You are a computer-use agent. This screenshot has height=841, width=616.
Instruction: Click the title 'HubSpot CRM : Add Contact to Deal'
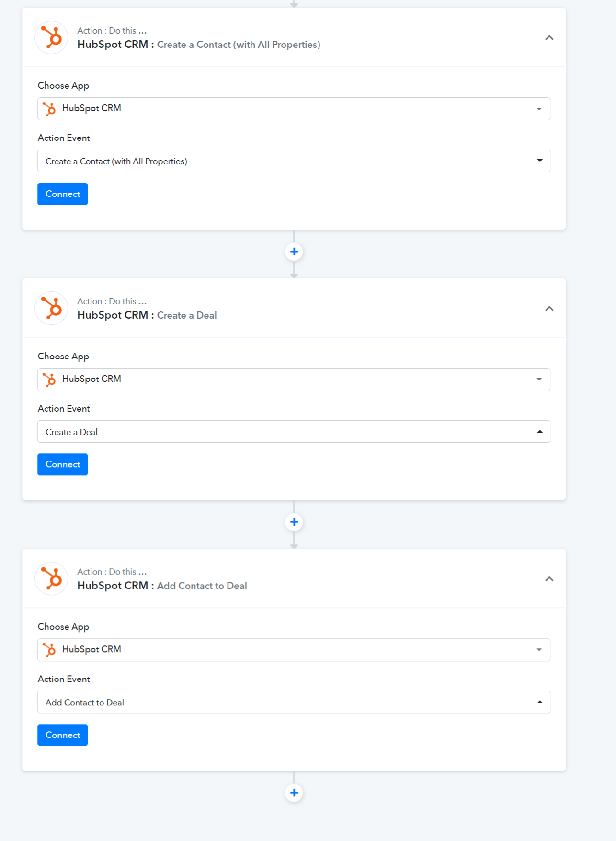coord(162,586)
